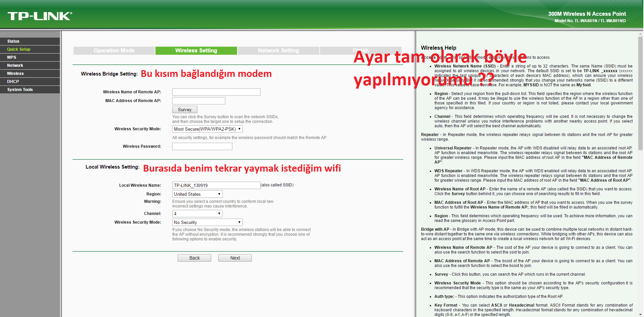Click the Next button
This screenshot has width=644, height=317.
click(235, 258)
